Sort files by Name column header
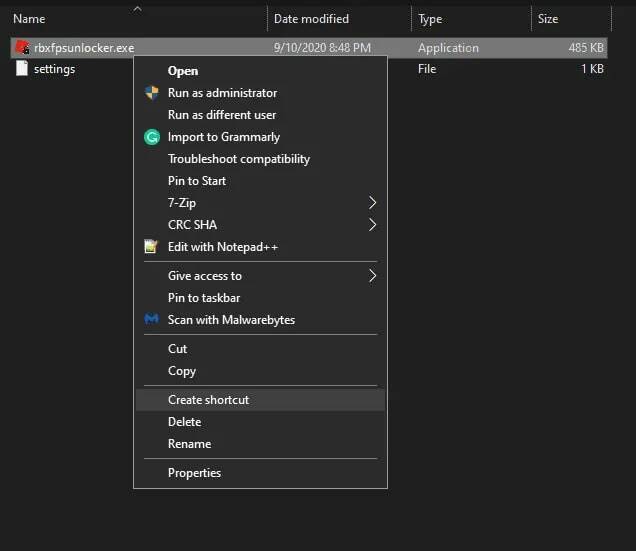636x551 pixels. click(29, 19)
